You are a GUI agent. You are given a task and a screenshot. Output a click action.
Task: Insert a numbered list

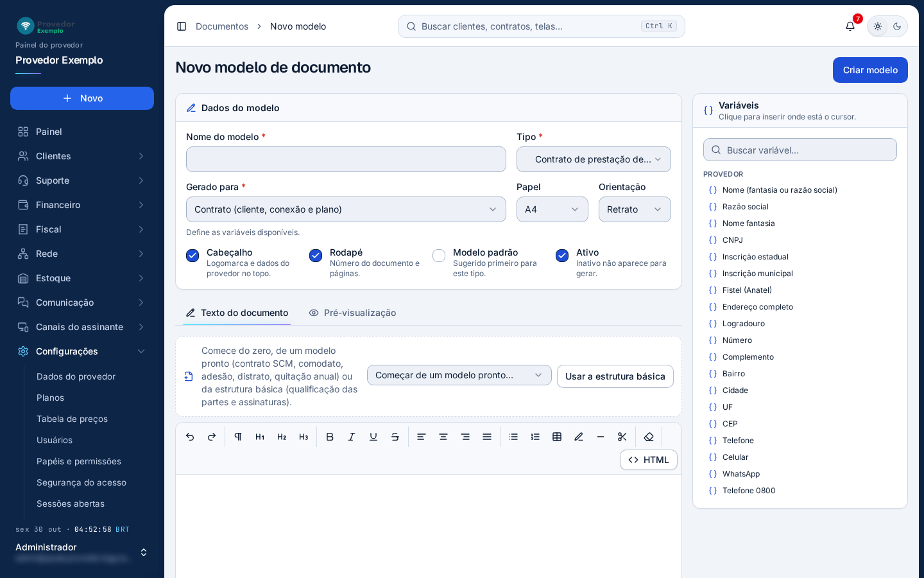click(x=535, y=437)
